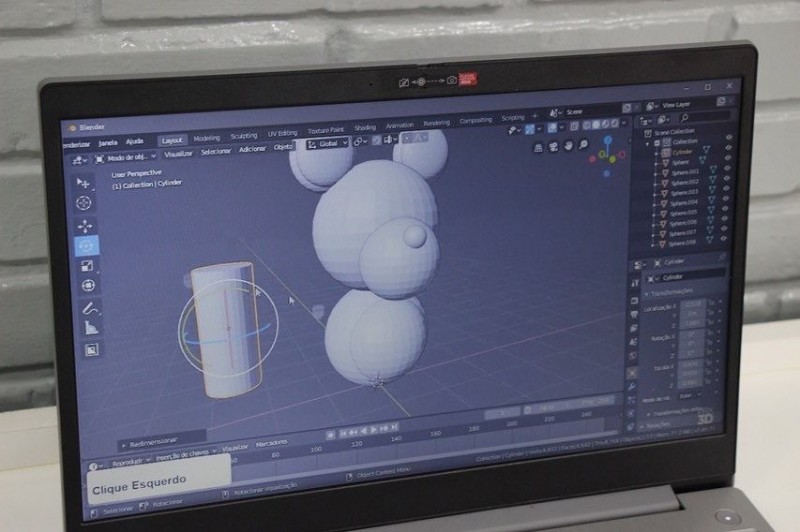Image resolution: width=800 pixels, height=532 pixels.
Task: Click the Tool properties tab icon
Action: pyautogui.click(x=636, y=283)
